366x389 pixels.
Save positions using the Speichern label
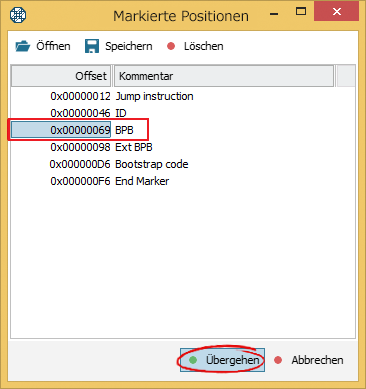pyautogui.click(x=129, y=46)
